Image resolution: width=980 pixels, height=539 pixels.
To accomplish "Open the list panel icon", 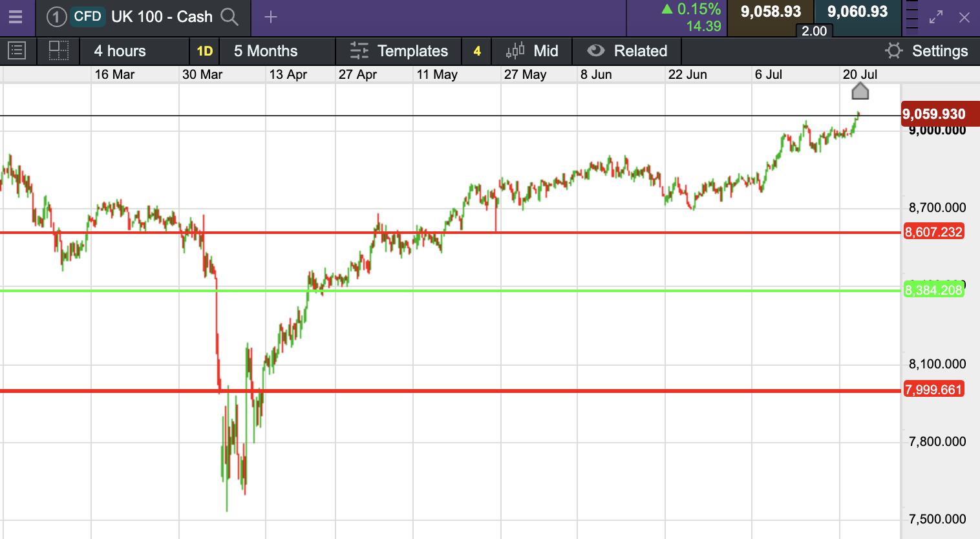I will click(x=17, y=50).
